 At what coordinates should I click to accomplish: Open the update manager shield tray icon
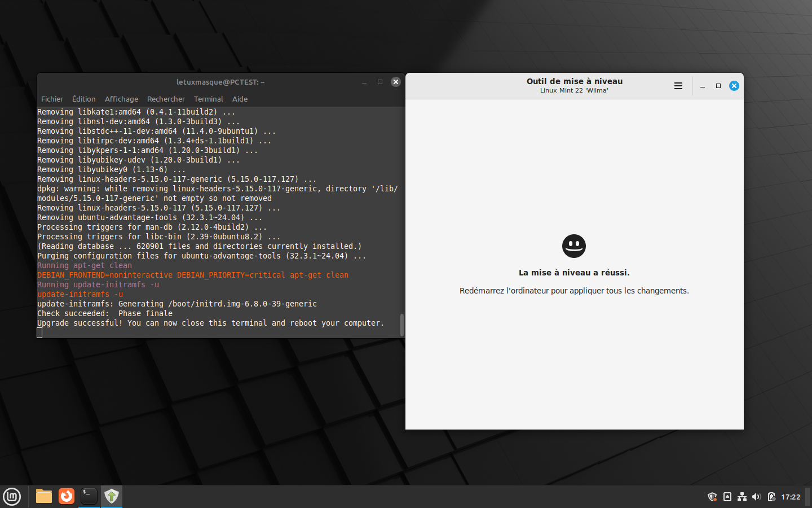pyautogui.click(x=712, y=497)
